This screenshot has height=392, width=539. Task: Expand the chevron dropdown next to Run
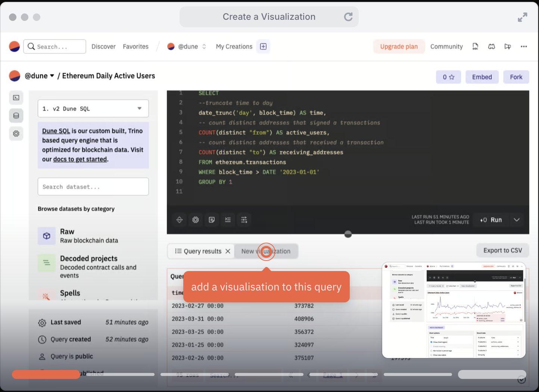517,220
